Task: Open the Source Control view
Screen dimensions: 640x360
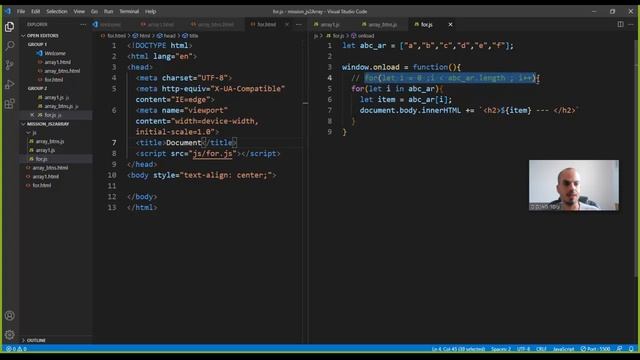Action: (x=9, y=65)
